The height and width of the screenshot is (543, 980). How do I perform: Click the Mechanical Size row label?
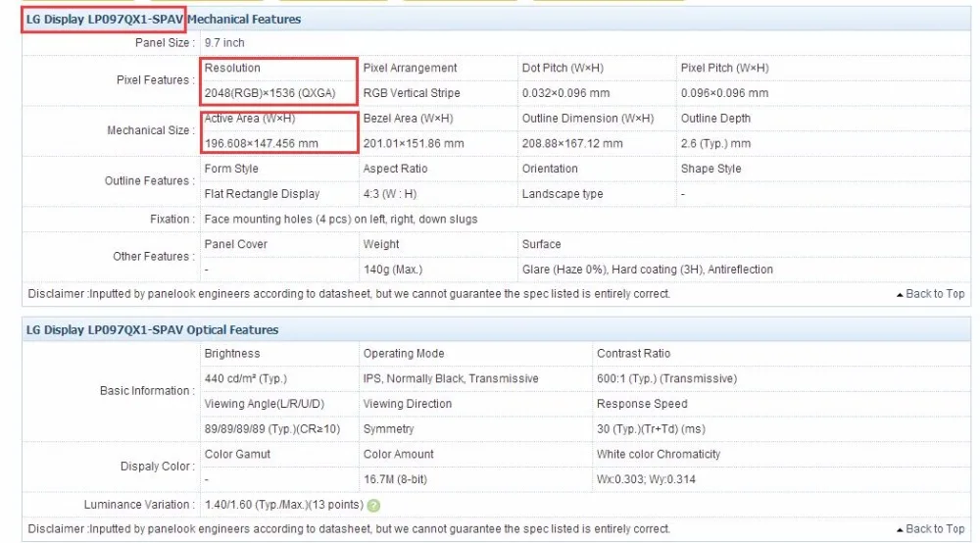pos(151,130)
